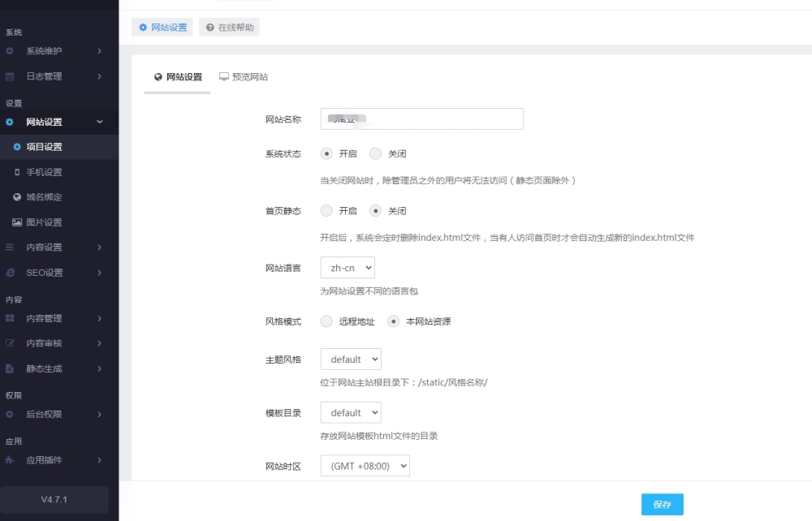
Task: Open the 主题风格 default dropdown
Action: pos(350,359)
